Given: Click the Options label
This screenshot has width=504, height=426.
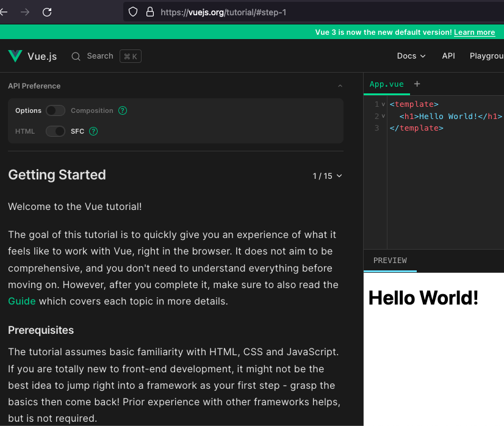Looking at the screenshot, I should click(28, 110).
